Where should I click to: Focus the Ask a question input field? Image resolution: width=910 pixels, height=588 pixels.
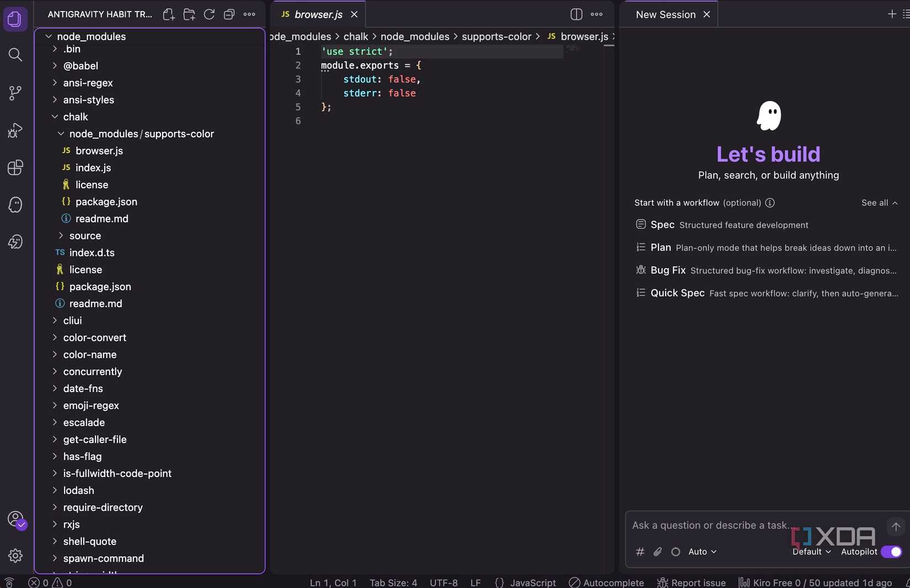click(756, 525)
